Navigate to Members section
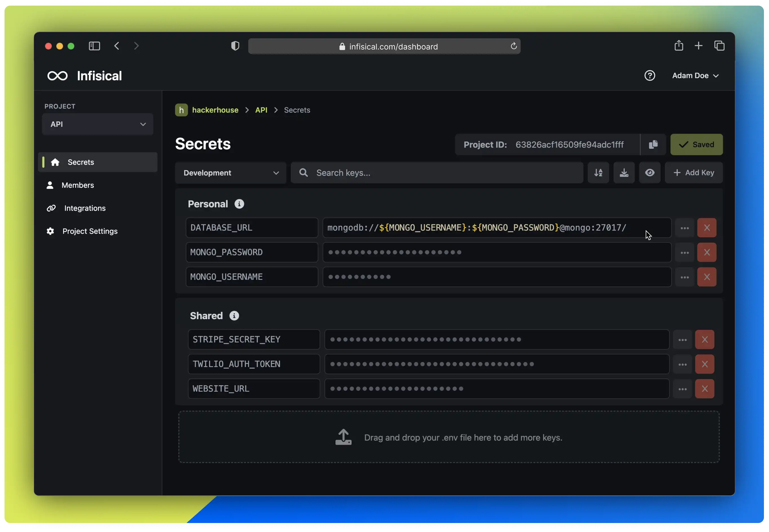769x532 pixels. coord(78,185)
